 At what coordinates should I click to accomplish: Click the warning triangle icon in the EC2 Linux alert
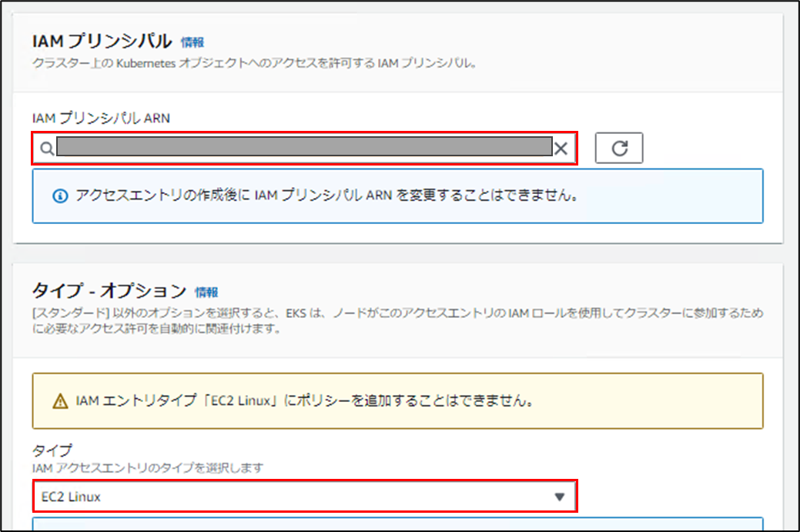[x=60, y=401]
